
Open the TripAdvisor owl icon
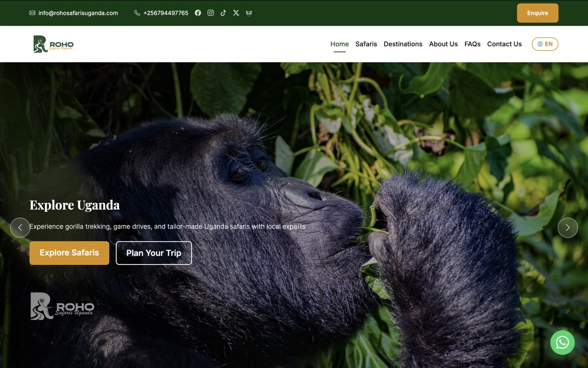(x=249, y=13)
